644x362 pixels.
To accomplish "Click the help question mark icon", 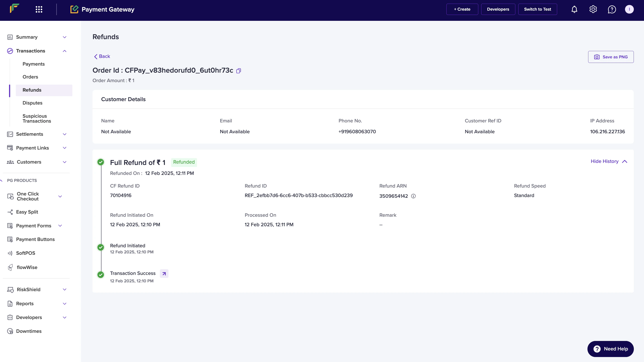I will tap(612, 9).
